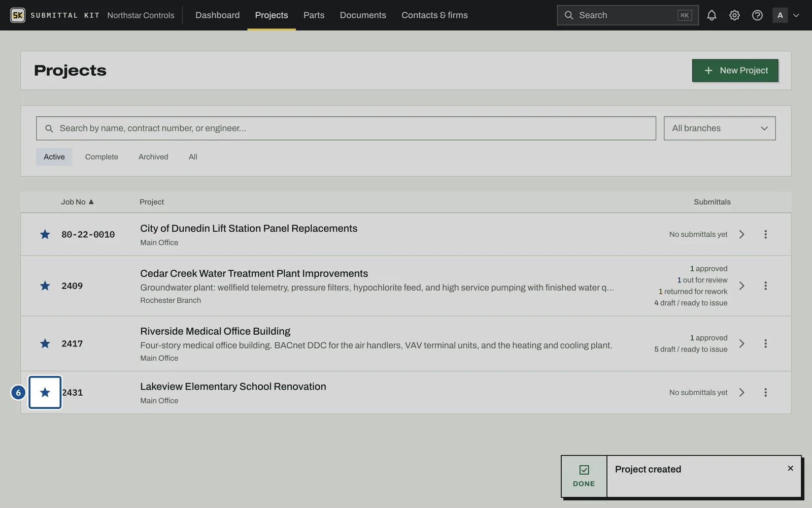Screen dimensions: 812x508
Task: Expand chevron for Cedar Creek row
Action: click(x=741, y=285)
